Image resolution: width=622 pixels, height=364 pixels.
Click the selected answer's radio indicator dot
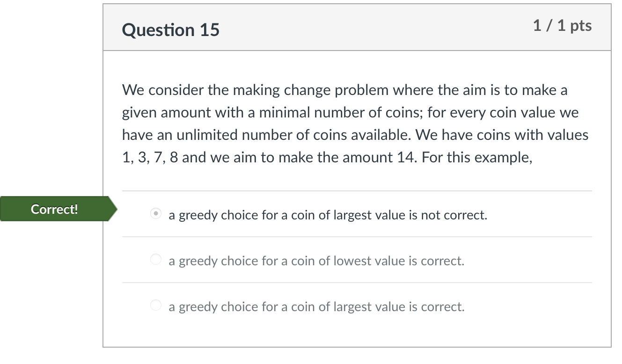click(155, 213)
